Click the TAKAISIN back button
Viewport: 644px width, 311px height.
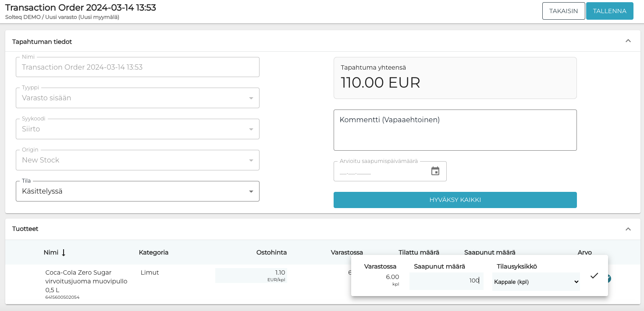pos(563,11)
